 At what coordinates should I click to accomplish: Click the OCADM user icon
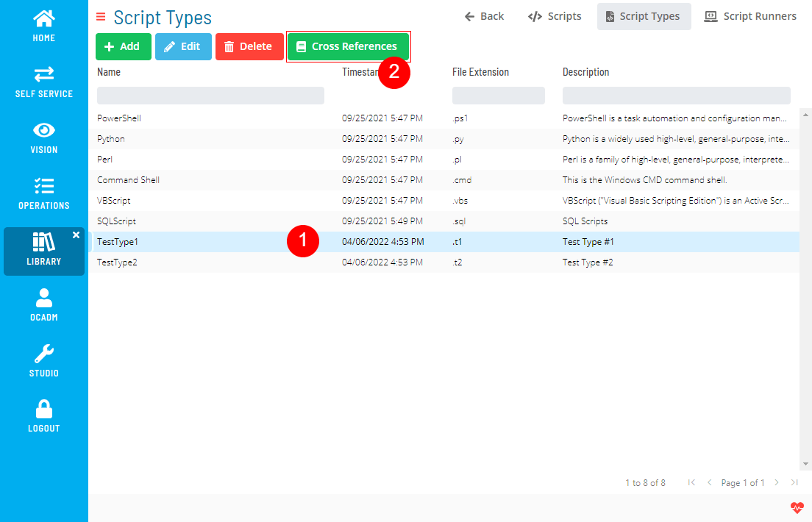43,298
